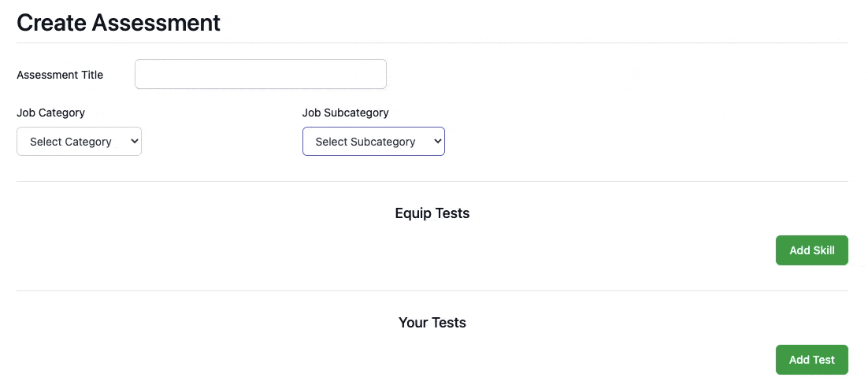Viewport: 868px width, 392px height.
Task: Click the Job Category label
Action: [x=50, y=113]
